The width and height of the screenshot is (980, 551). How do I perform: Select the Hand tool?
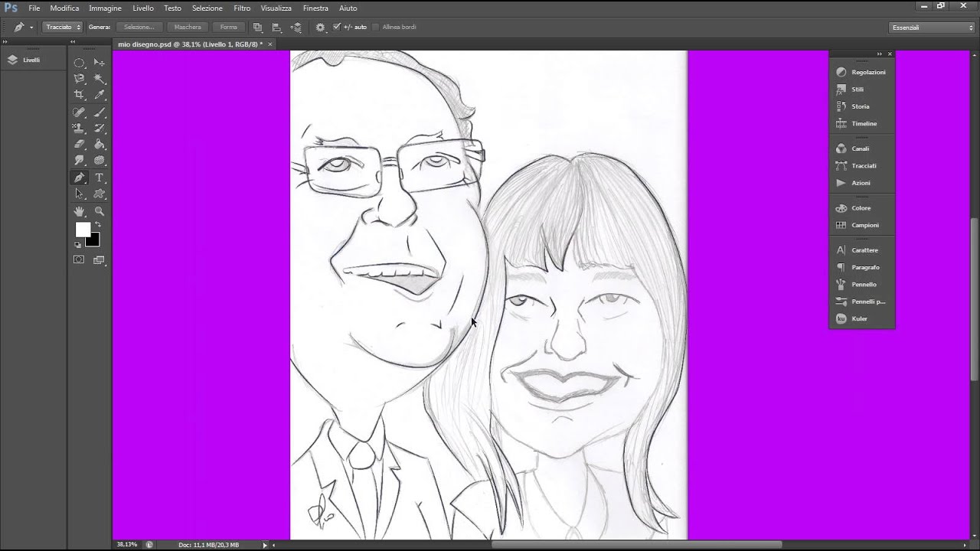79,211
